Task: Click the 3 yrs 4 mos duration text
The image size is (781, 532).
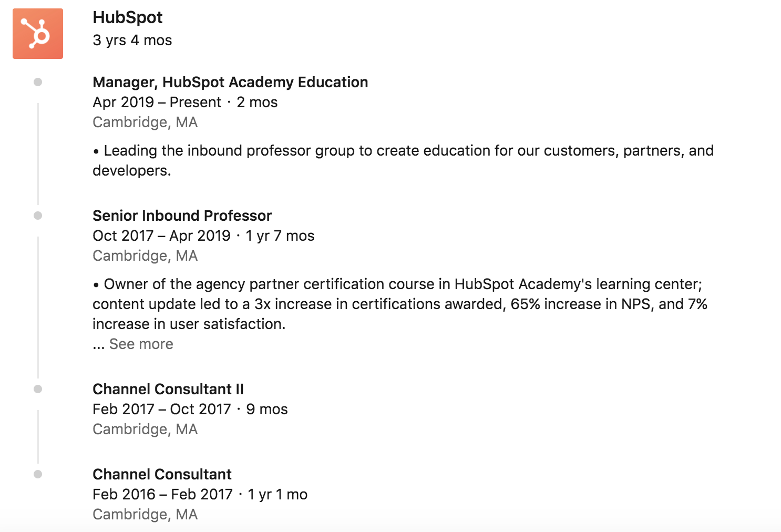Action: point(132,40)
